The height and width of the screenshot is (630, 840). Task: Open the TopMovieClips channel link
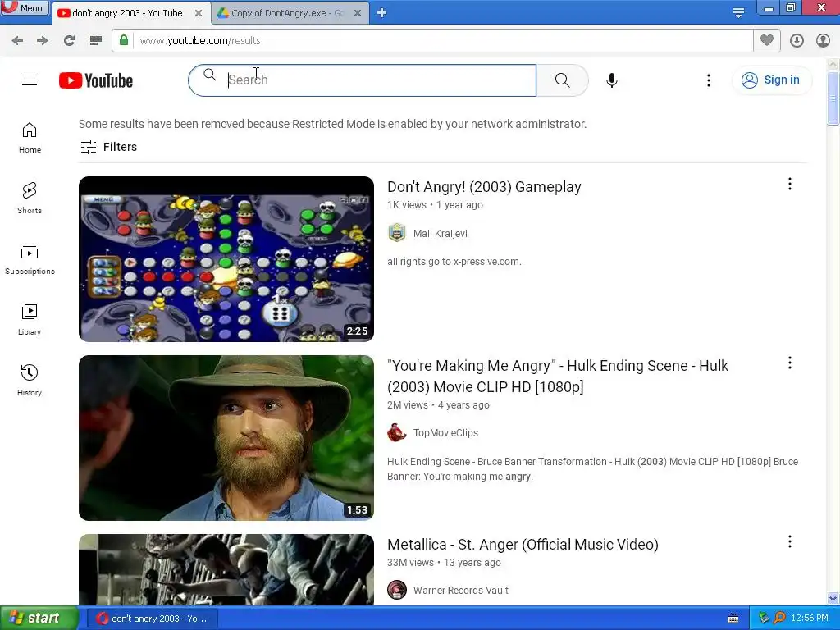pyautogui.click(x=445, y=433)
